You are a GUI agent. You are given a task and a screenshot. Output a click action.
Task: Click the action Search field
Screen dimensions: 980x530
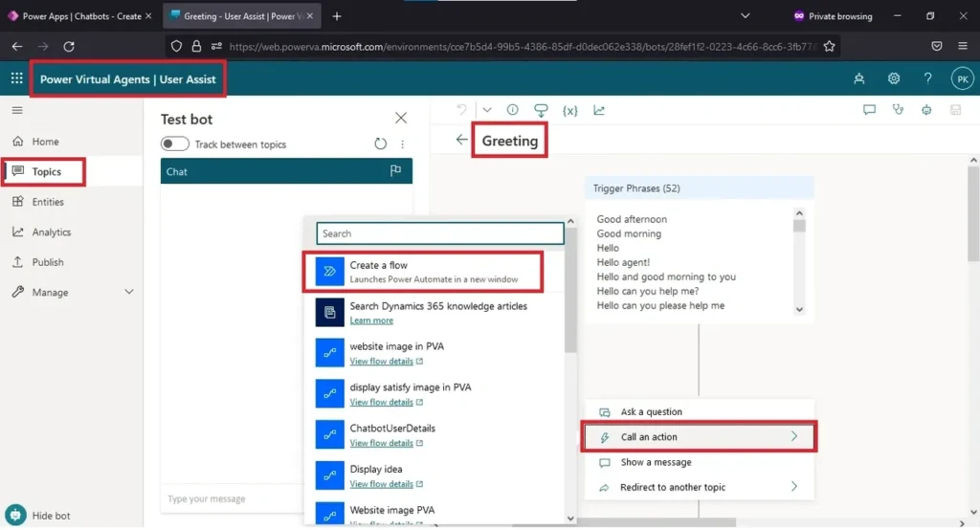pos(440,233)
